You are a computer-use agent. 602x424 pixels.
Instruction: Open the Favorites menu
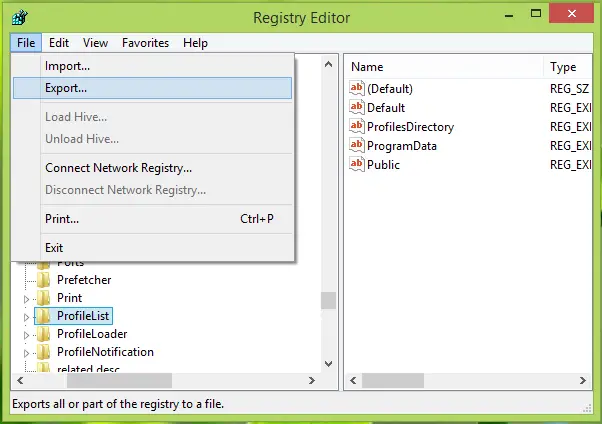146,43
